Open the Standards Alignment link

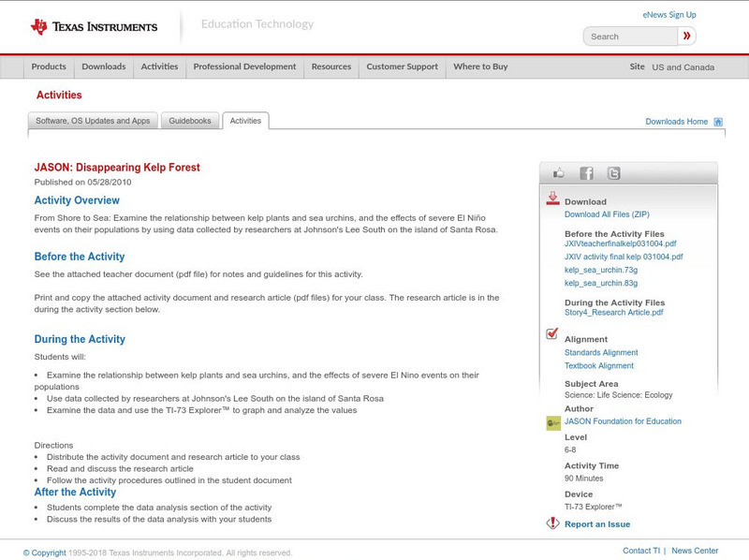click(601, 353)
